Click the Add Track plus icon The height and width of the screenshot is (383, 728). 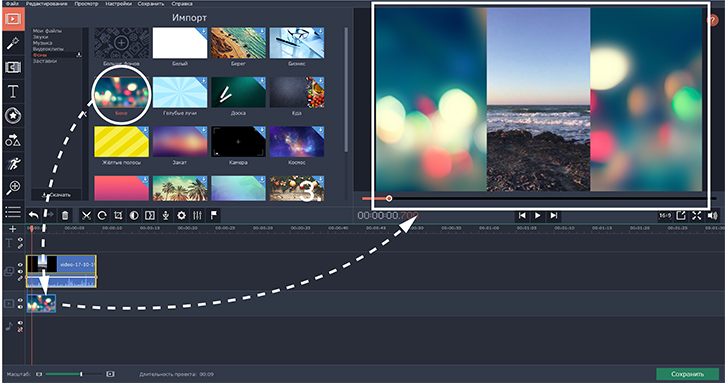coord(13,229)
